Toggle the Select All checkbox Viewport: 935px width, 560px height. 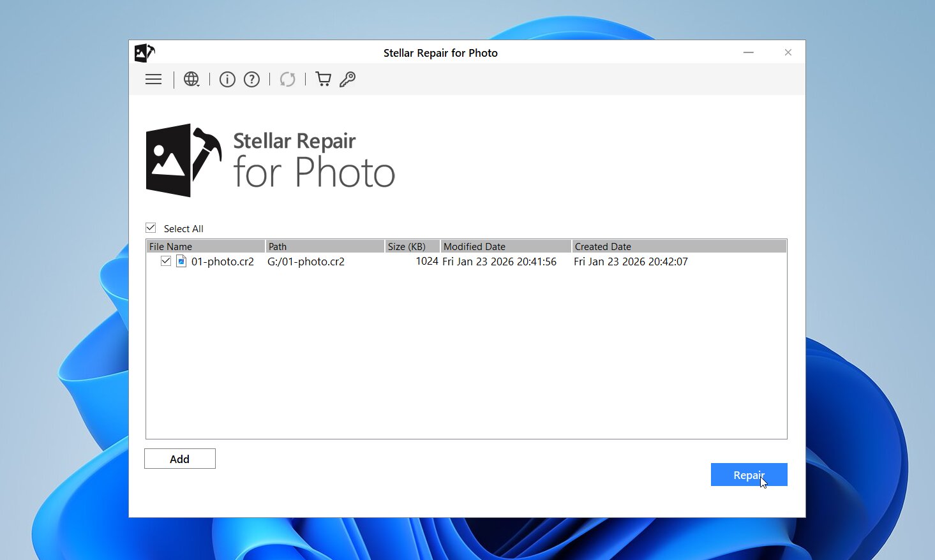point(151,227)
